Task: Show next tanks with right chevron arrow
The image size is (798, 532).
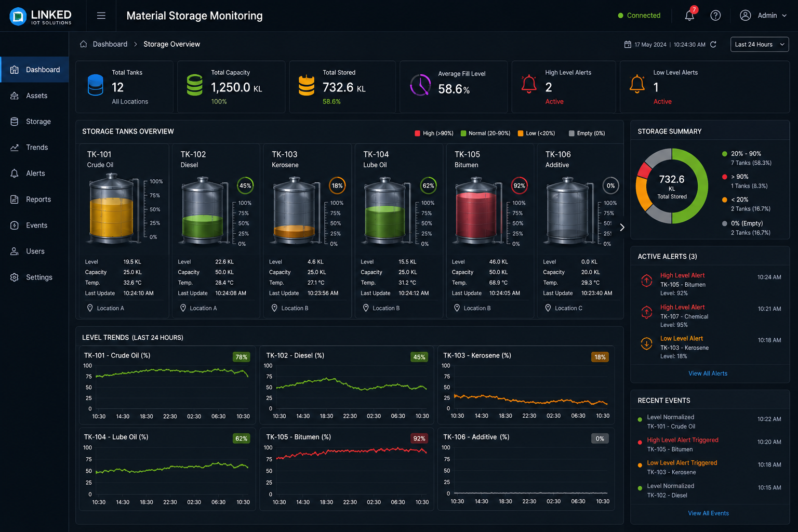Action: (622, 227)
